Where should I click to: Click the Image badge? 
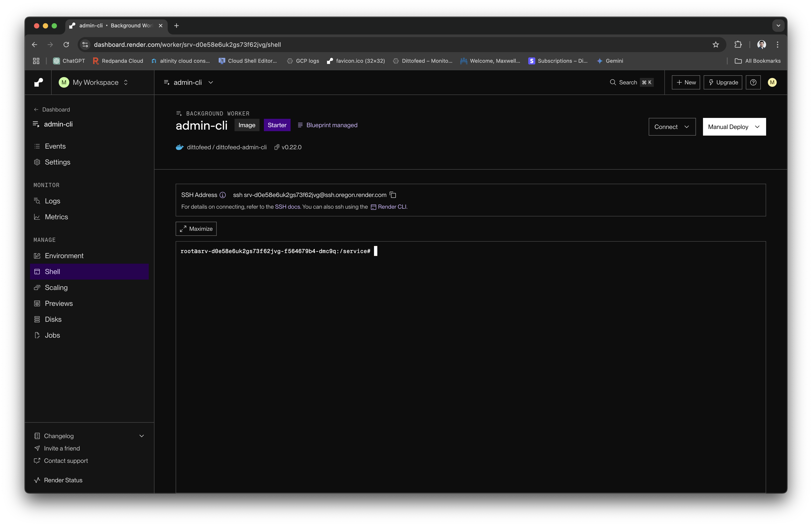(247, 125)
